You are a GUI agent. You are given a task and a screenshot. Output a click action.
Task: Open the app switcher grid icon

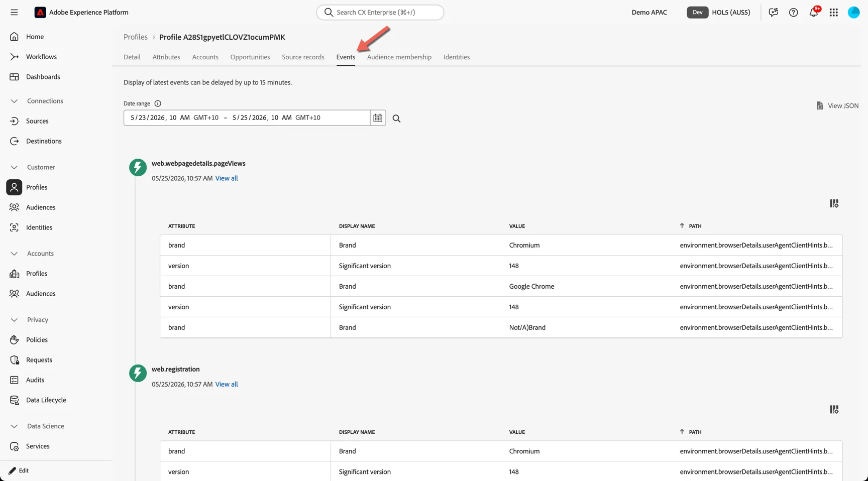(833, 12)
